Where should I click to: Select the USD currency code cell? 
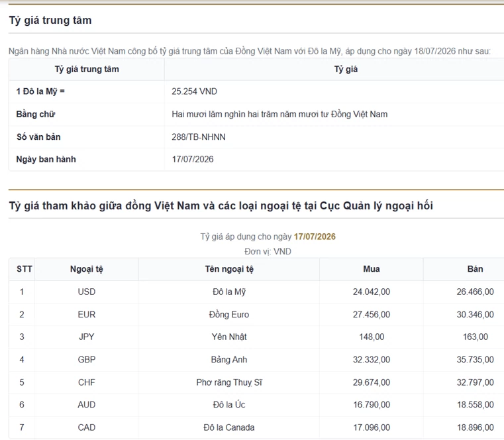87,292
